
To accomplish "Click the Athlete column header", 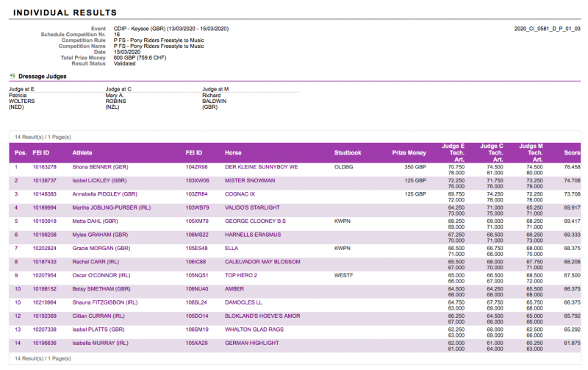I will (82, 153).
